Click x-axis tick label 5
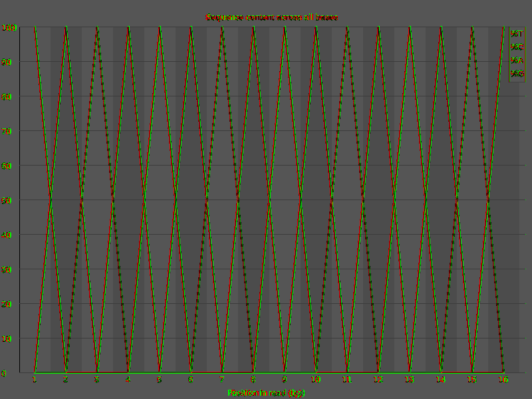The image size is (532, 399). click(160, 380)
